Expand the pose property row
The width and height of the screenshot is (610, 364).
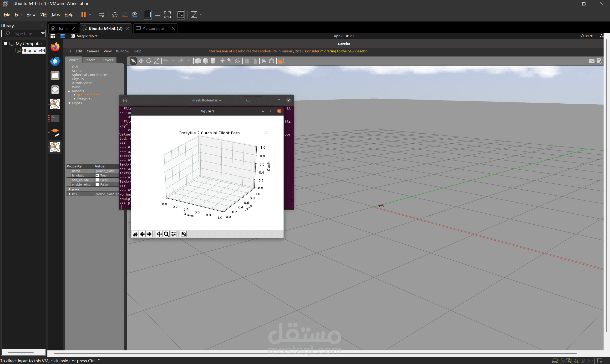[69, 189]
